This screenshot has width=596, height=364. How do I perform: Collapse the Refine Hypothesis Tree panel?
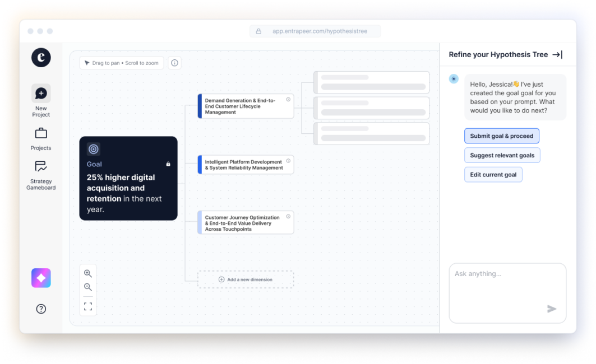pyautogui.click(x=557, y=54)
